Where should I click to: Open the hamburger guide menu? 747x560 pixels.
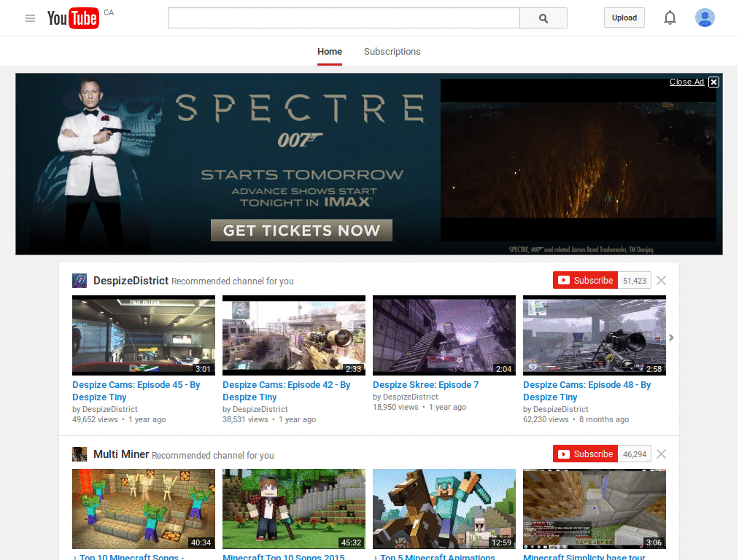(x=30, y=18)
